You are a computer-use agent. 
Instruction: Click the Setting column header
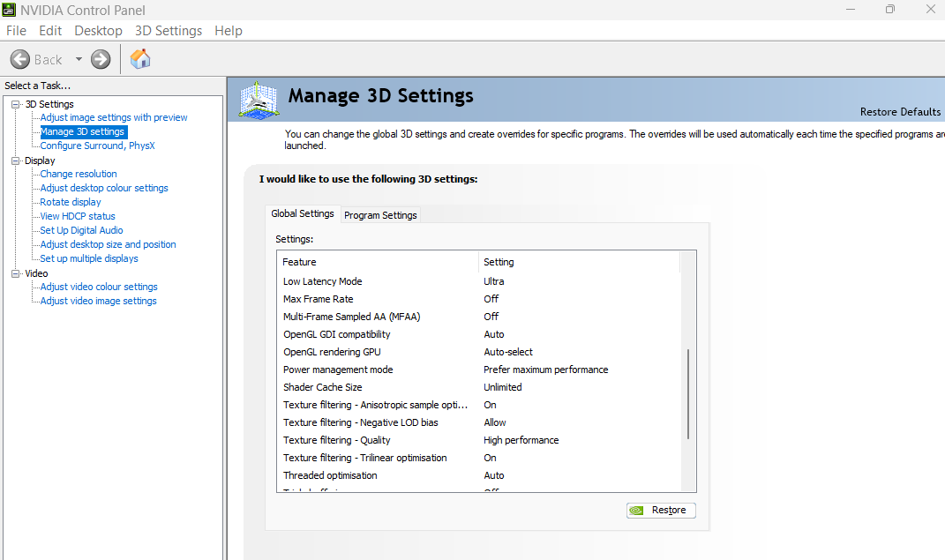[x=579, y=262]
